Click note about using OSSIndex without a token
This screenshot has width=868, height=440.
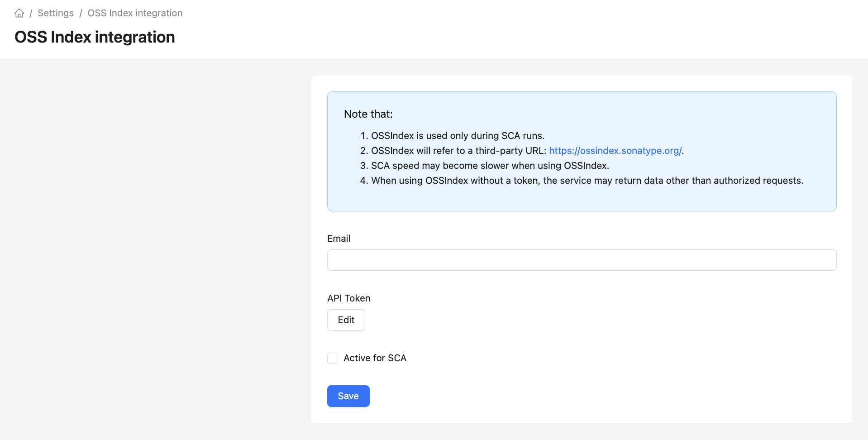point(587,181)
